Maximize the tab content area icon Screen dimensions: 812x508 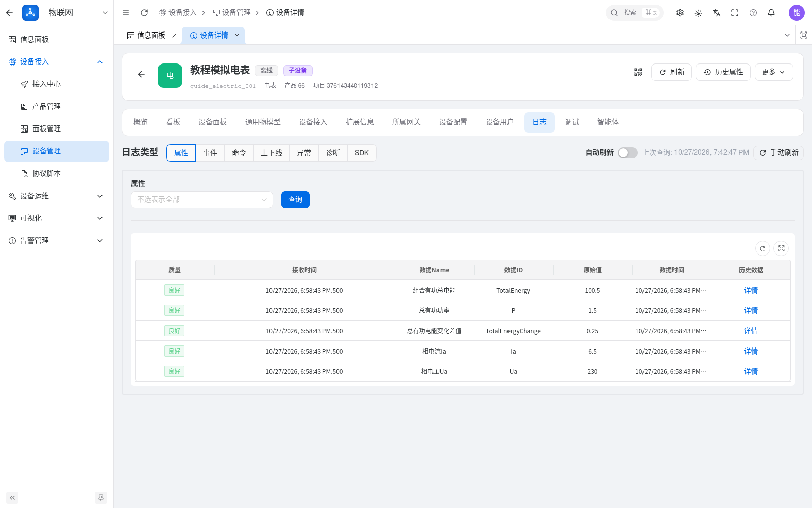(804, 35)
